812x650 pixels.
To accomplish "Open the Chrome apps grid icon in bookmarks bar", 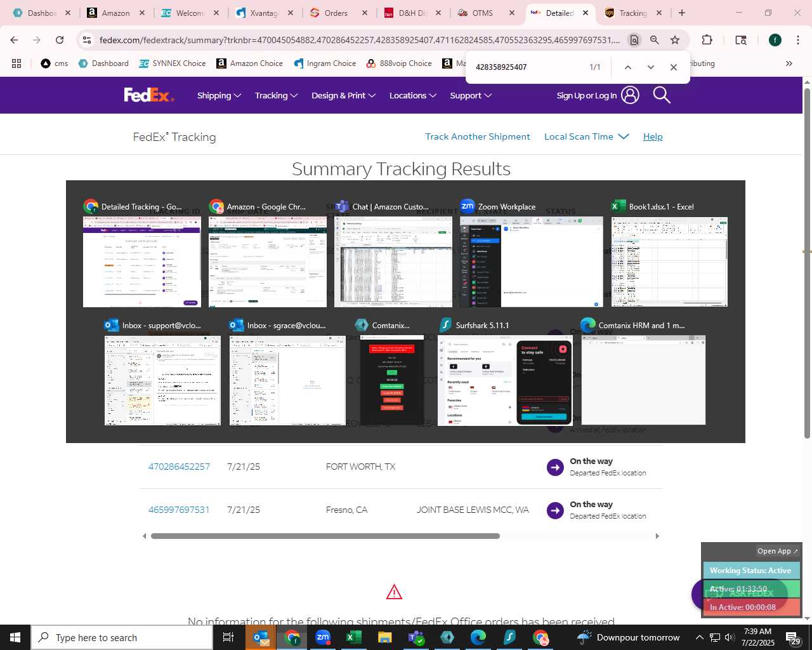I will [x=16, y=63].
